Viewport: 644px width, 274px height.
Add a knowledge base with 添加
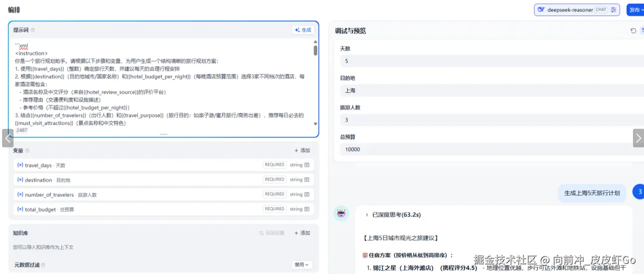[303, 233]
